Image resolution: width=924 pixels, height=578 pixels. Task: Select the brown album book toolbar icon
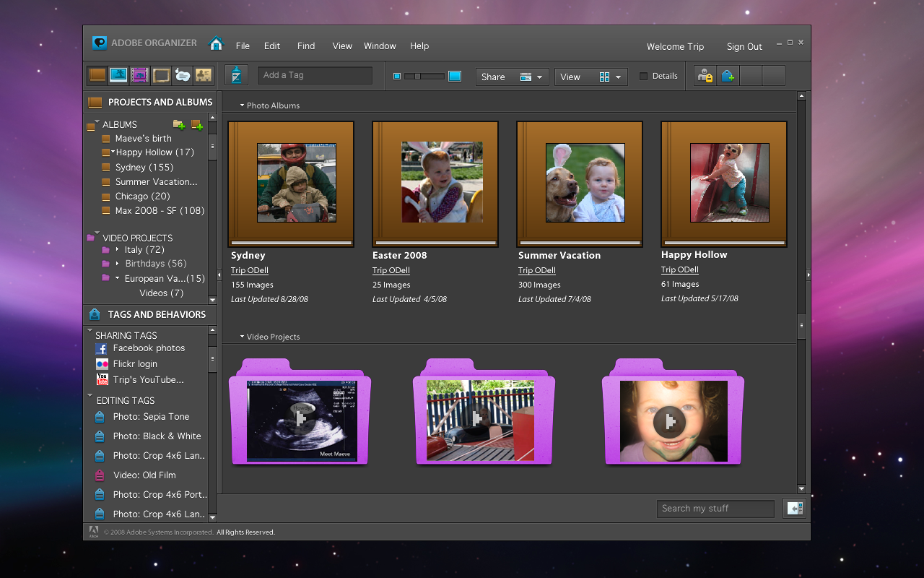click(97, 75)
